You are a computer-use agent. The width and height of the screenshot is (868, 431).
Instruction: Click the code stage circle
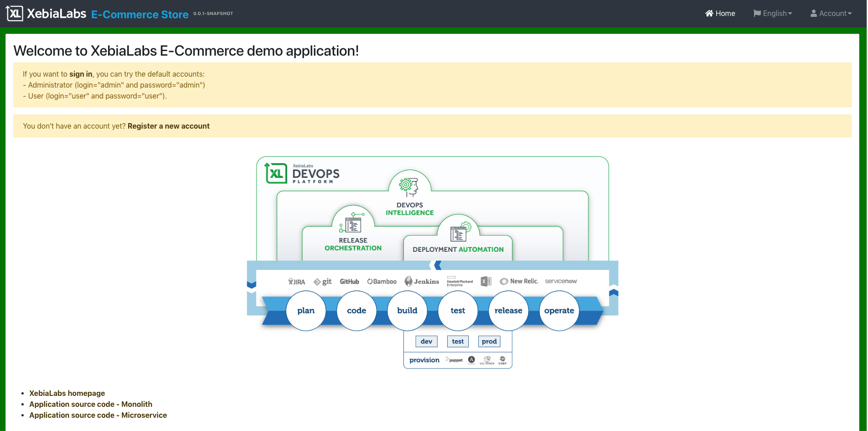pyautogui.click(x=356, y=311)
